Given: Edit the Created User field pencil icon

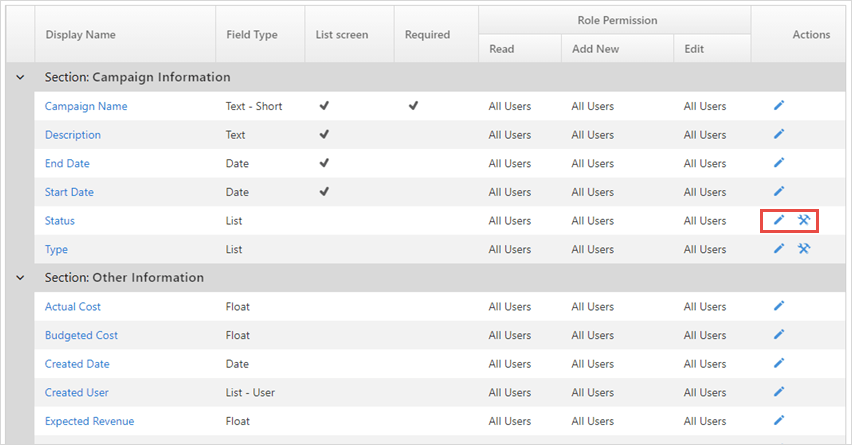Looking at the screenshot, I should coord(779,392).
